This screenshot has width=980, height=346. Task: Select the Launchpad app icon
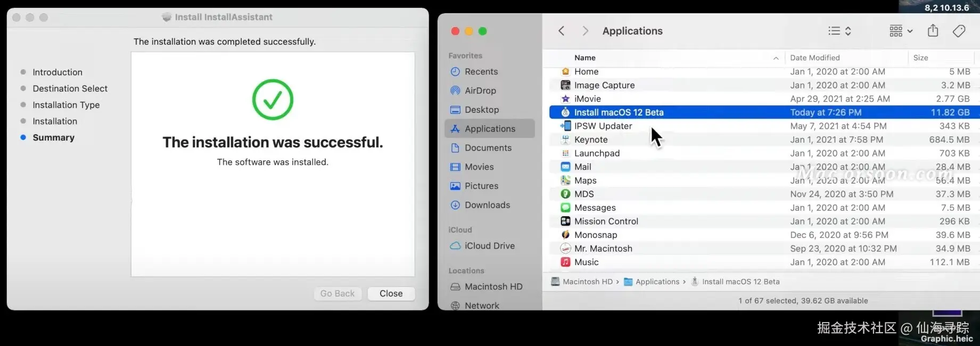coord(565,153)
